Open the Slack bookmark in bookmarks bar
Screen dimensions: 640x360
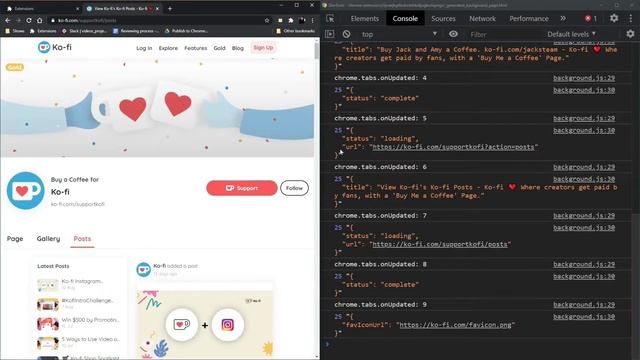[x=84, y=31]
